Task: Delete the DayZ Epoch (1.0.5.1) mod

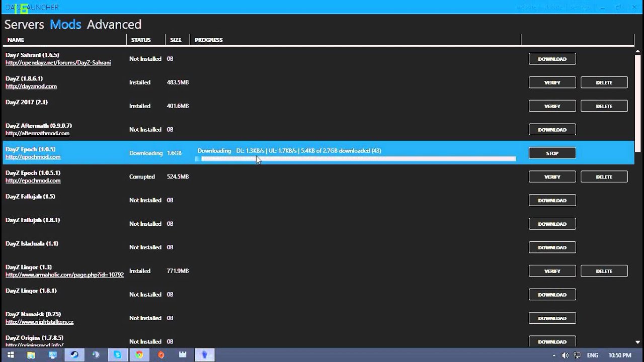Action: [x=604, y=177]
